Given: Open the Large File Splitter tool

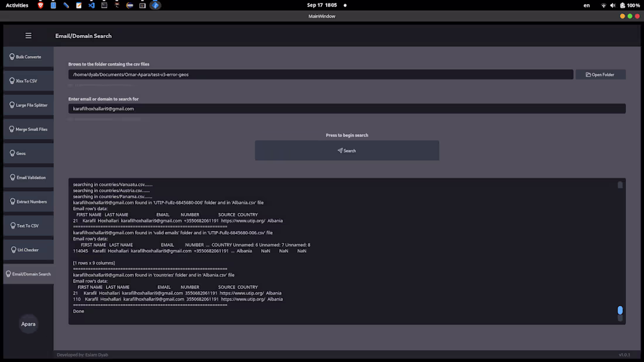Looking at the screenshot, I should (28, 105).
